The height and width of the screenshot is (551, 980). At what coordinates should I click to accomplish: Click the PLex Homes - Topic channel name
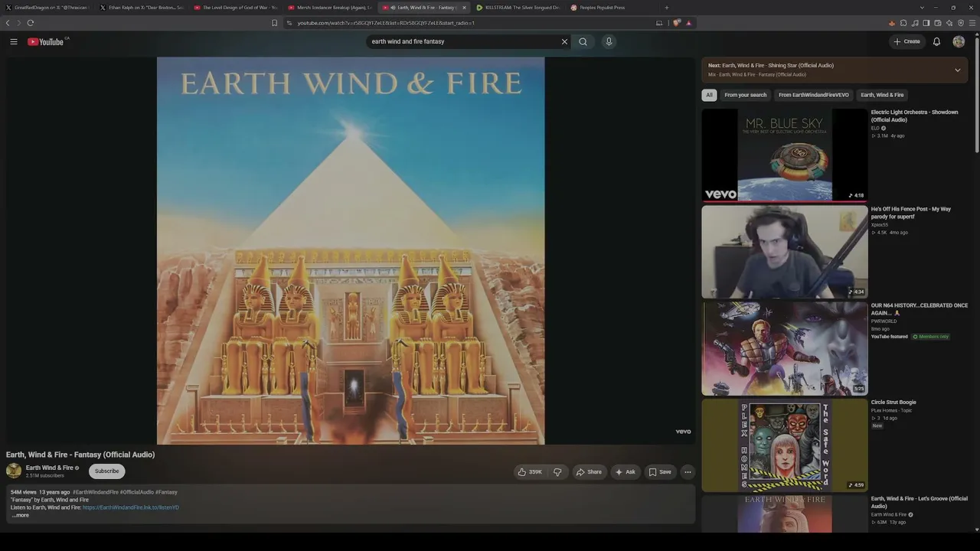pos(889,410)
